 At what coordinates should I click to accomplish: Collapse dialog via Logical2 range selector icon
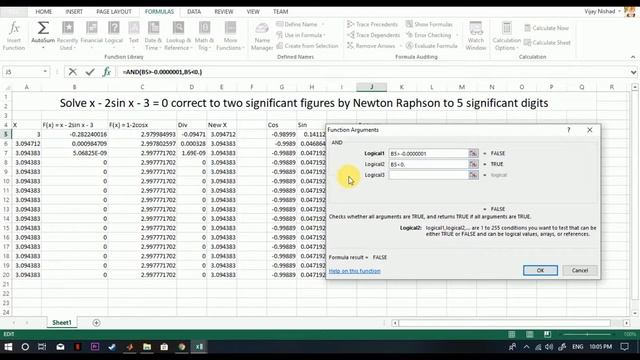click(x=473, y=164)
